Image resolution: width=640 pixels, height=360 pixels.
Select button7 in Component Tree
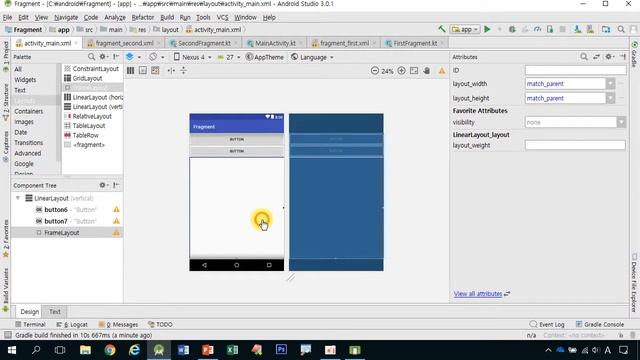[x=56, y=221]
